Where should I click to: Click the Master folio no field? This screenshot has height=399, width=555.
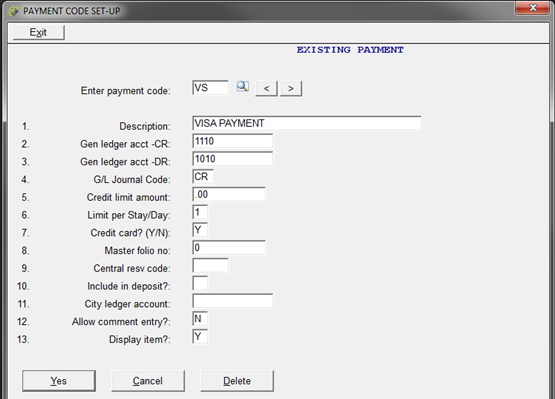tap(229, 247)
